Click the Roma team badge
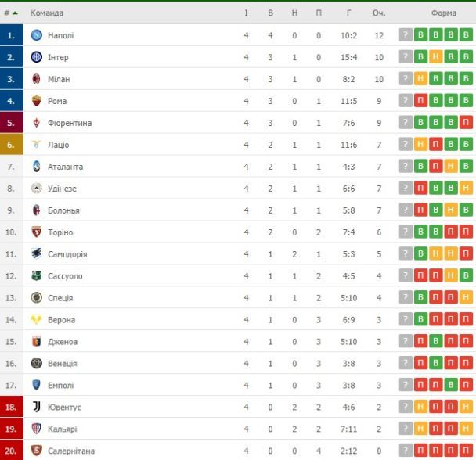This screenshot has height=460, width=476. click(x=36, y=101)
